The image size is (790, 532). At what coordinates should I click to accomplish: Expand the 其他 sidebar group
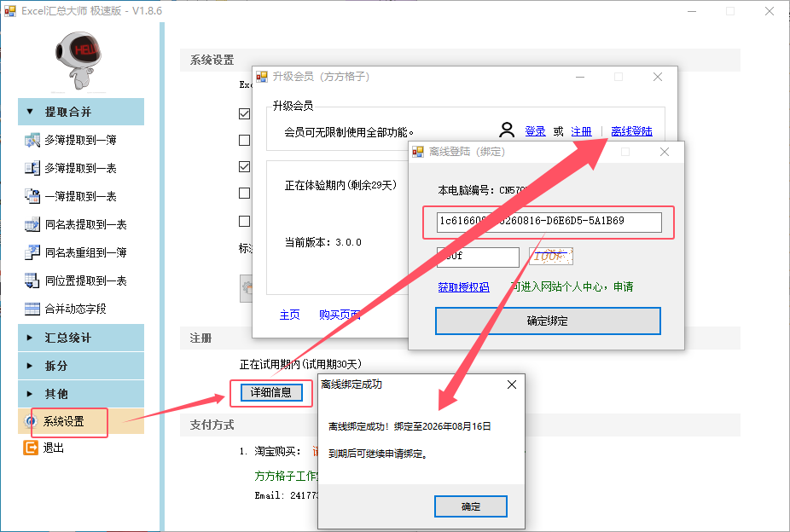coord(80,394)
